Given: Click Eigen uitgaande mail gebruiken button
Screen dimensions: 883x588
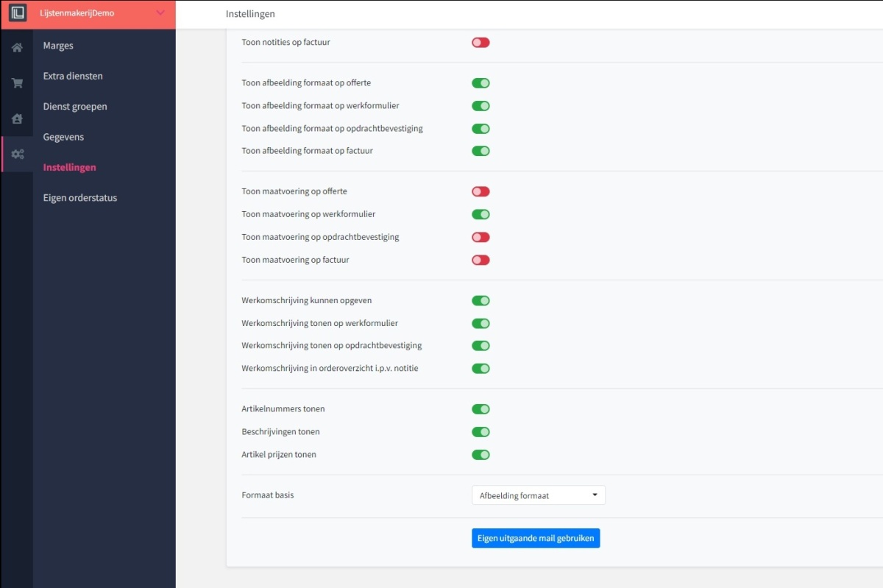Looking at the screenshot, I should click(x=536, y=538).
